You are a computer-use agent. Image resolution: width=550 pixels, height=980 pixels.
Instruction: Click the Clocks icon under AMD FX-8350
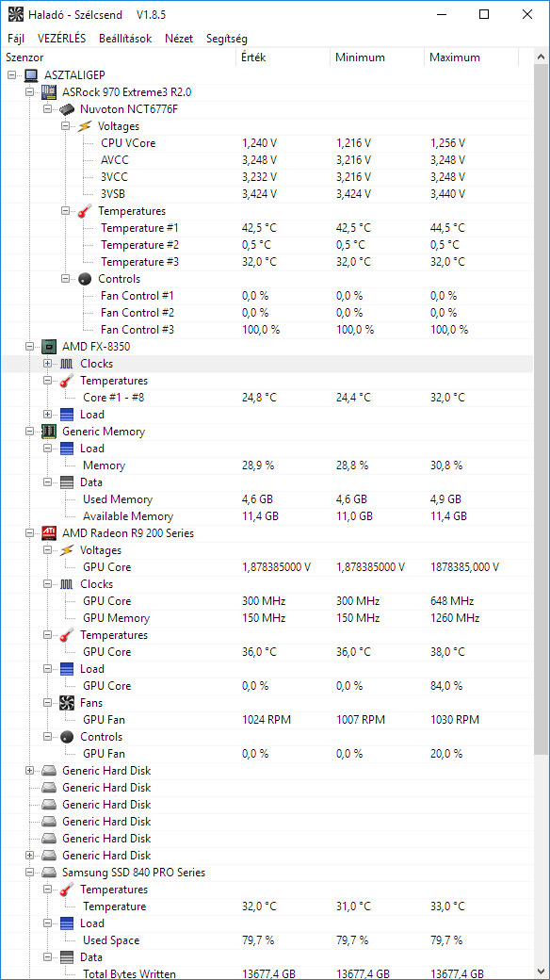point(67,363)
